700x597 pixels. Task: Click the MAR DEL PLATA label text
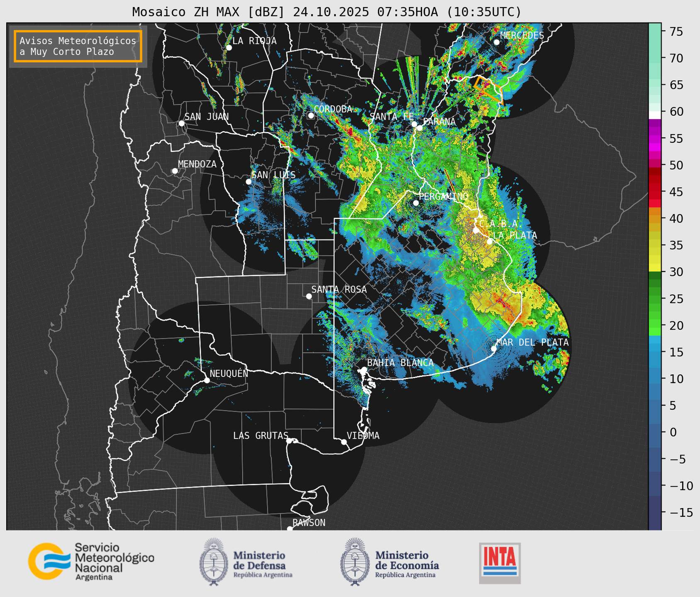(x=532, y=342)
